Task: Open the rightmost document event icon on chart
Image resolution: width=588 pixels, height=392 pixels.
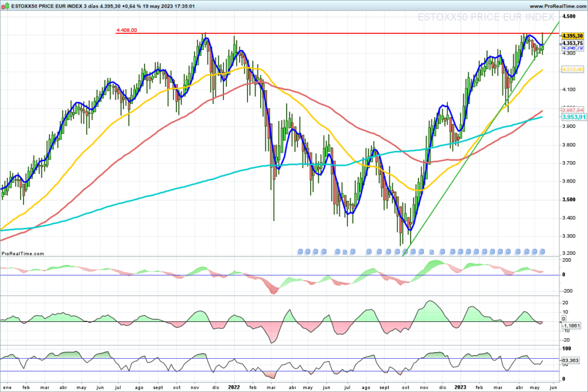Action: tap(543, 251)
